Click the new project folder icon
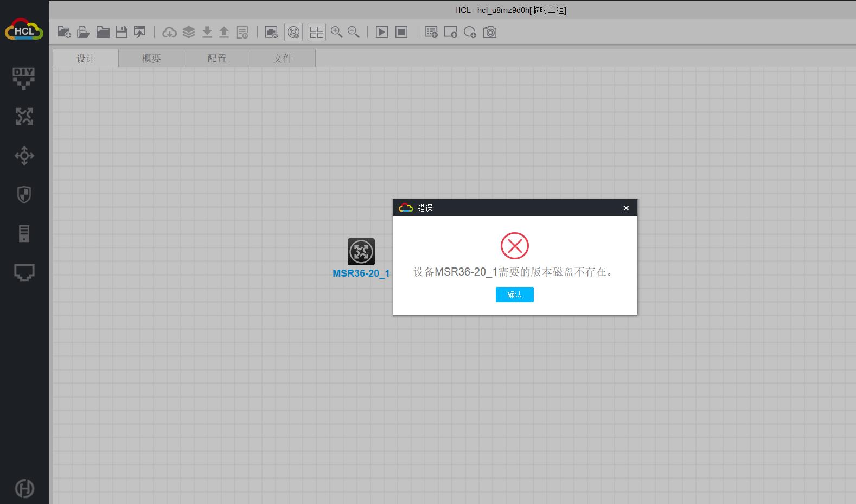 pos(65,33)
